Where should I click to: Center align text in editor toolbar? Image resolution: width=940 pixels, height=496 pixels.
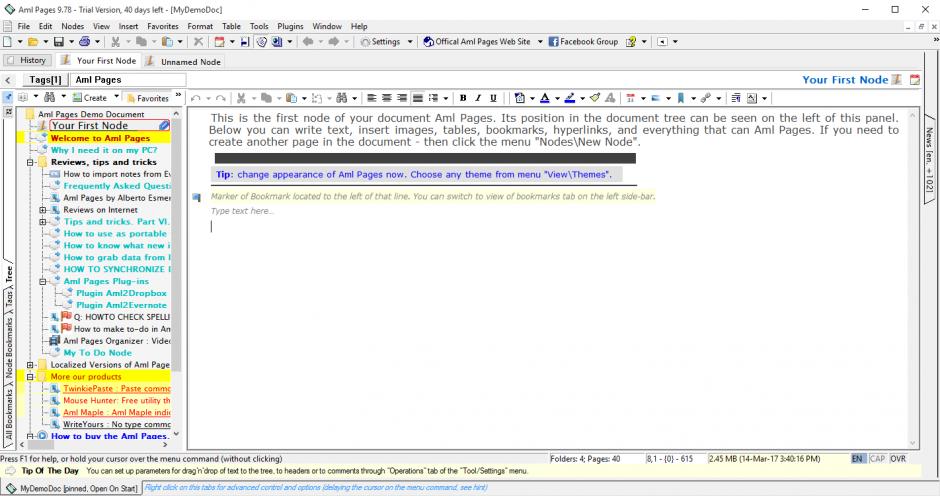pyautogui.click(x=387, y=98)
